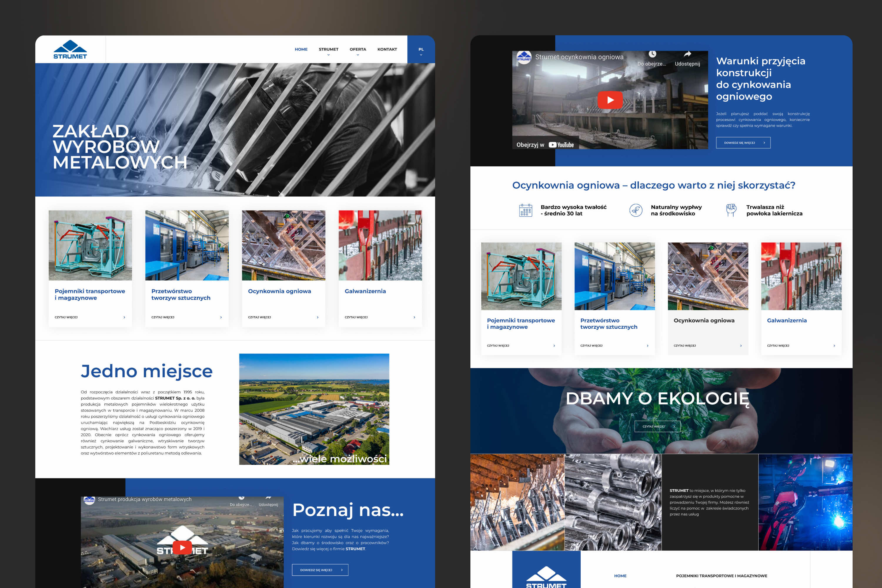The image size is (882, 588).
Task: Open the aerial factory photo thumbnail
Action: click(x=314, y=409)
